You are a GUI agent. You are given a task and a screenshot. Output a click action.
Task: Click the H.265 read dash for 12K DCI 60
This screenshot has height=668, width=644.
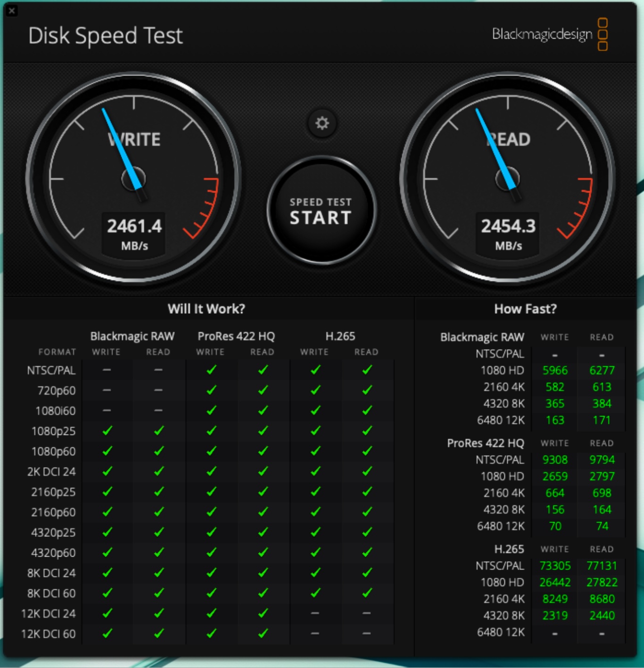point(367,634)
